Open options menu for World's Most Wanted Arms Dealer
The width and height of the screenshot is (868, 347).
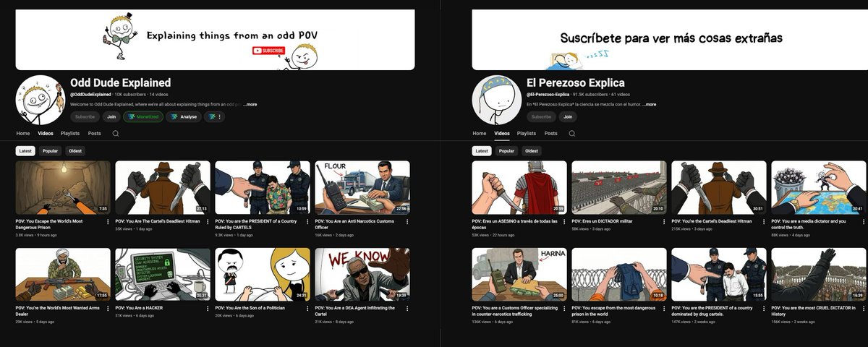click(107, 309)
